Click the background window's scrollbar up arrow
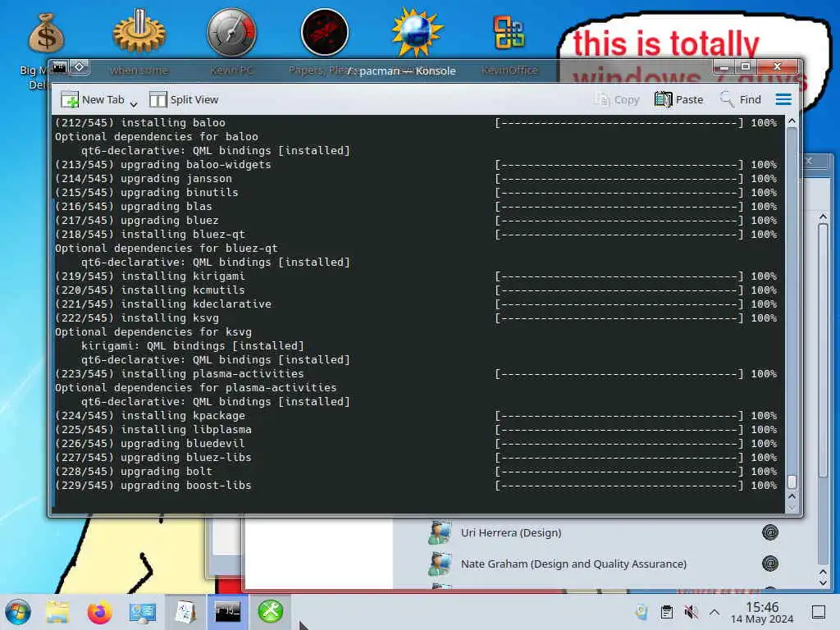Viewport: 840px width, 630px height. click(823, 217)
